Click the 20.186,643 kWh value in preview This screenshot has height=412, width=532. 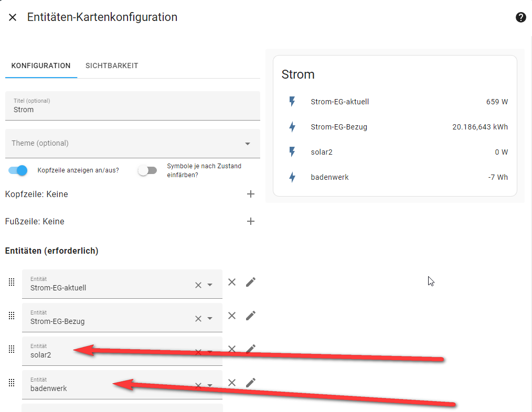point(480,127)
